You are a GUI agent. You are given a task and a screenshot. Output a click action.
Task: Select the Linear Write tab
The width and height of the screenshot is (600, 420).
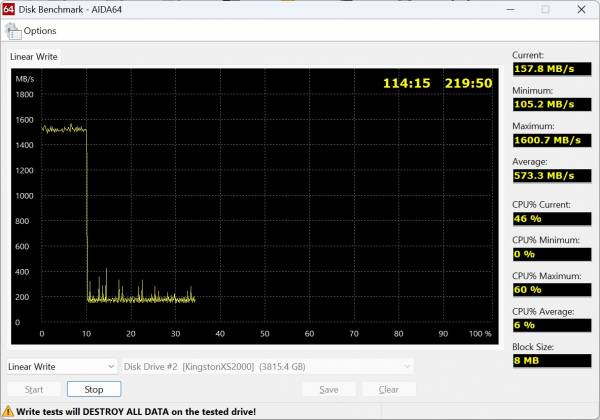[34, 57]
